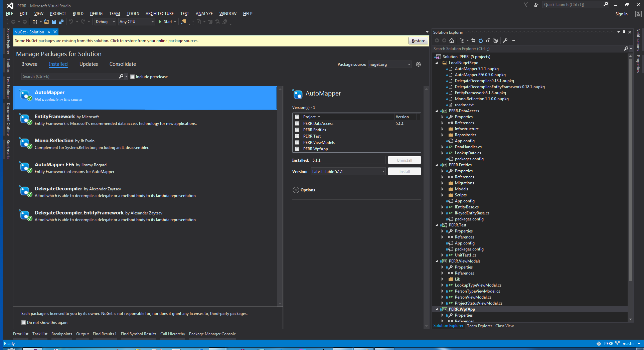
Task: Switch to the Consolidate tab
Action: coord(123,64)
